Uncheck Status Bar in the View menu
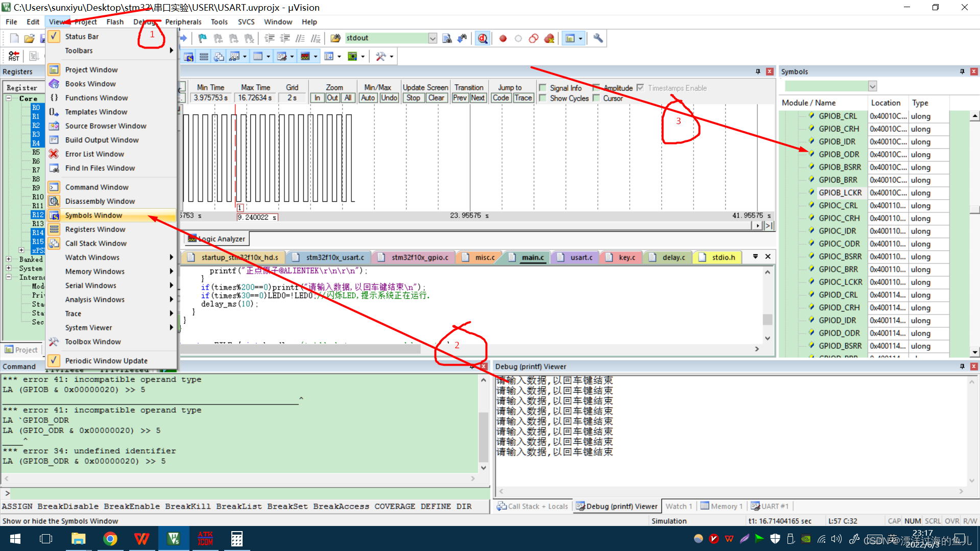 (x=111, y=37)
